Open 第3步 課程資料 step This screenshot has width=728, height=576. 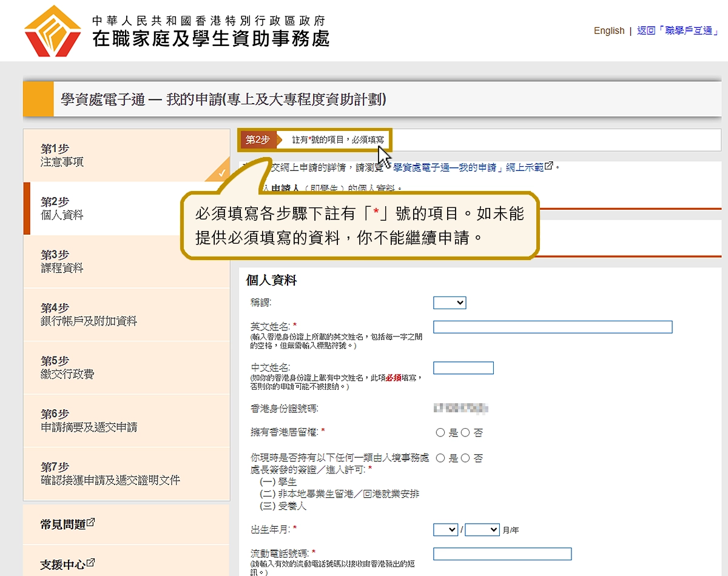(x=126, y=261)
